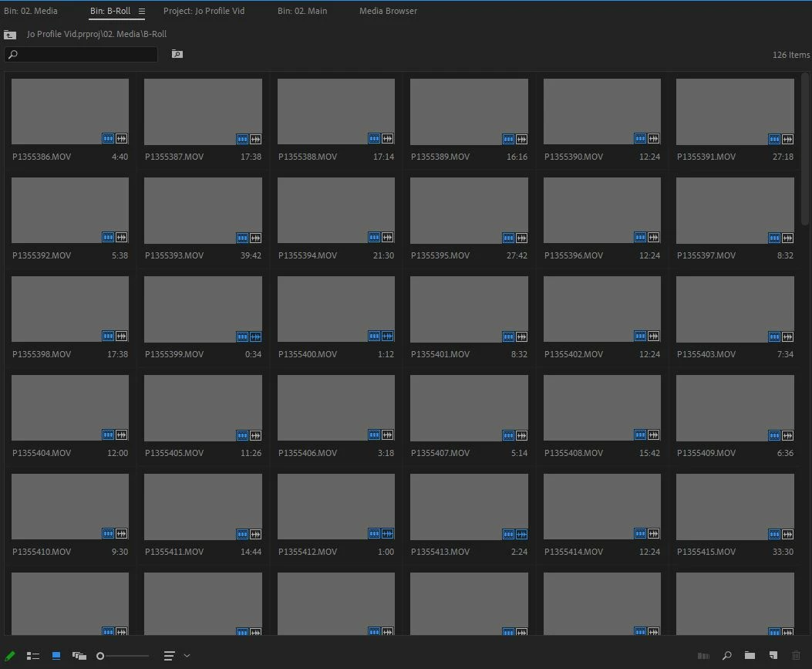Switch to Bin: 02. Media tab

[x=31, y=11]
